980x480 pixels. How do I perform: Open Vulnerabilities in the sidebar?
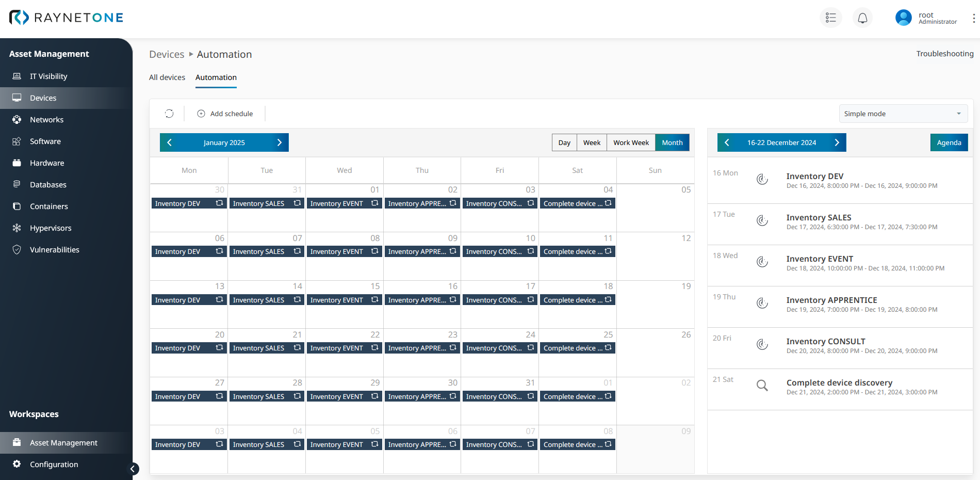coord(54,250)
